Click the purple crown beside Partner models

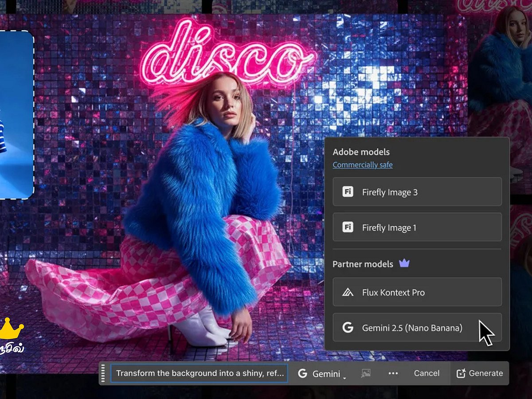point(404,263)
